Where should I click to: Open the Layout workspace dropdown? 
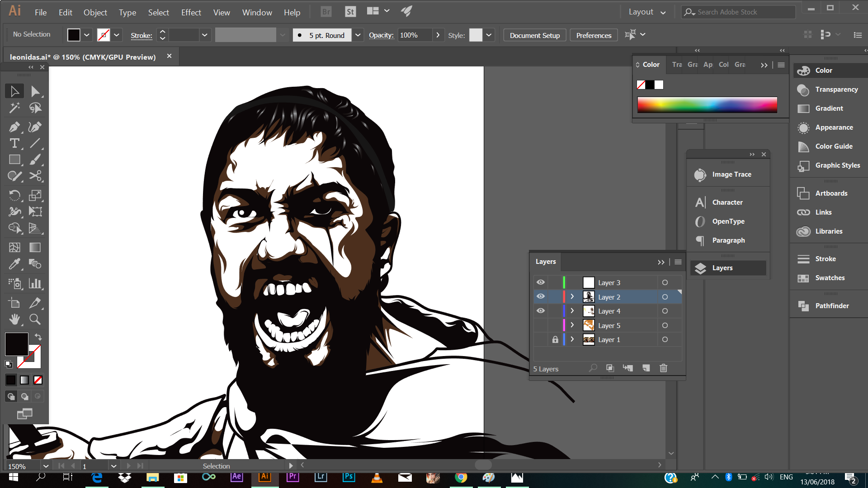(x=647, y=12)
